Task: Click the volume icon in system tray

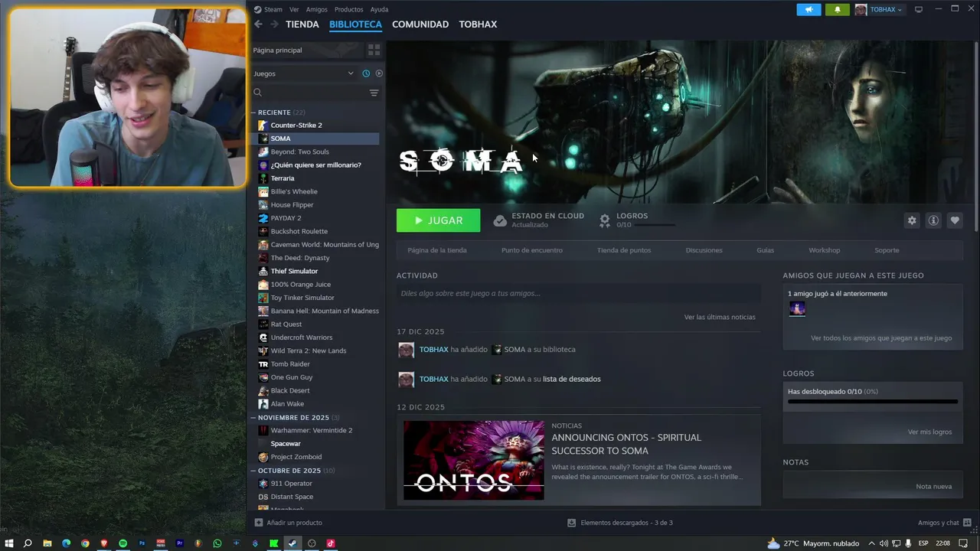Action: (884, 543)
